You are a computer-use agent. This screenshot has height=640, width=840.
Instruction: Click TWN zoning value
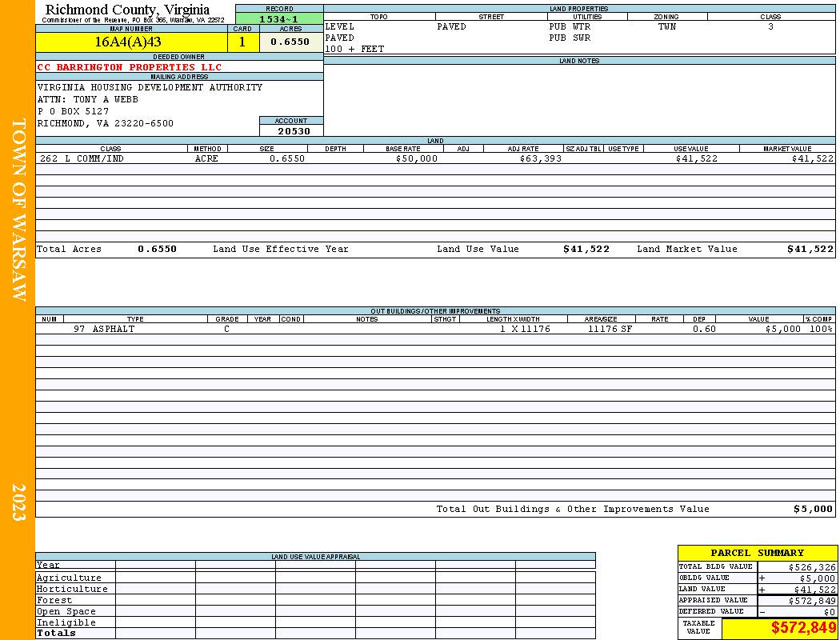667,26
